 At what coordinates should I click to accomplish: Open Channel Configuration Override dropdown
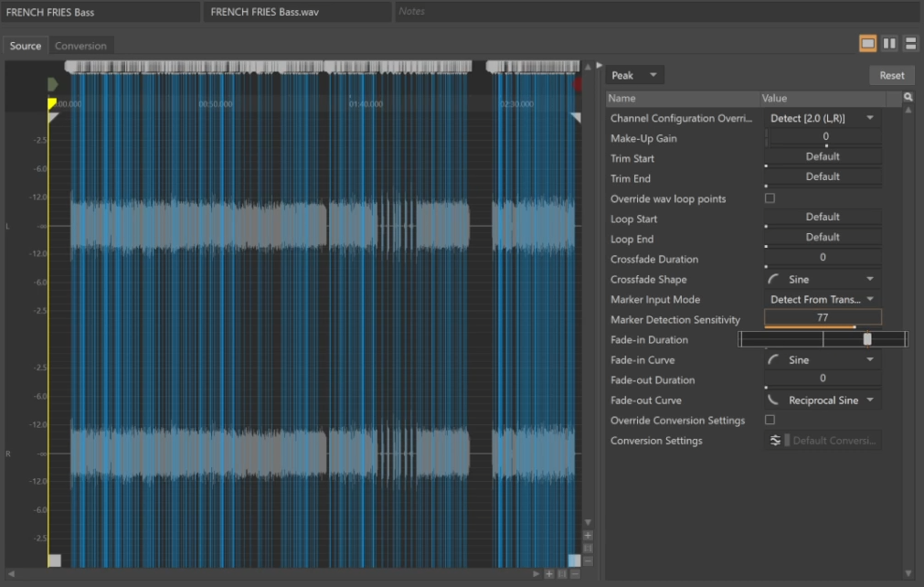823,118
